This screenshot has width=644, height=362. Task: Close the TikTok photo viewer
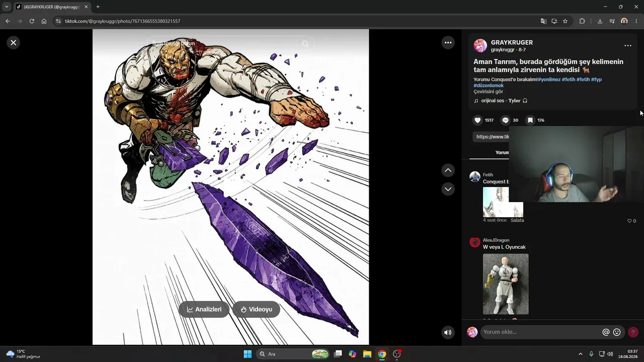click(x=14, y=43)
